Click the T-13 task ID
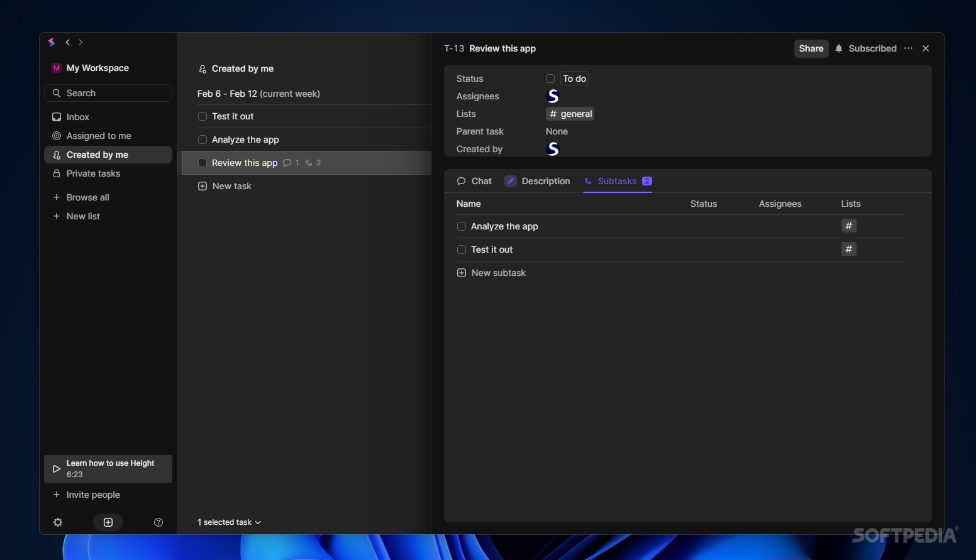976x560 pixels. (x=454, y=48)
